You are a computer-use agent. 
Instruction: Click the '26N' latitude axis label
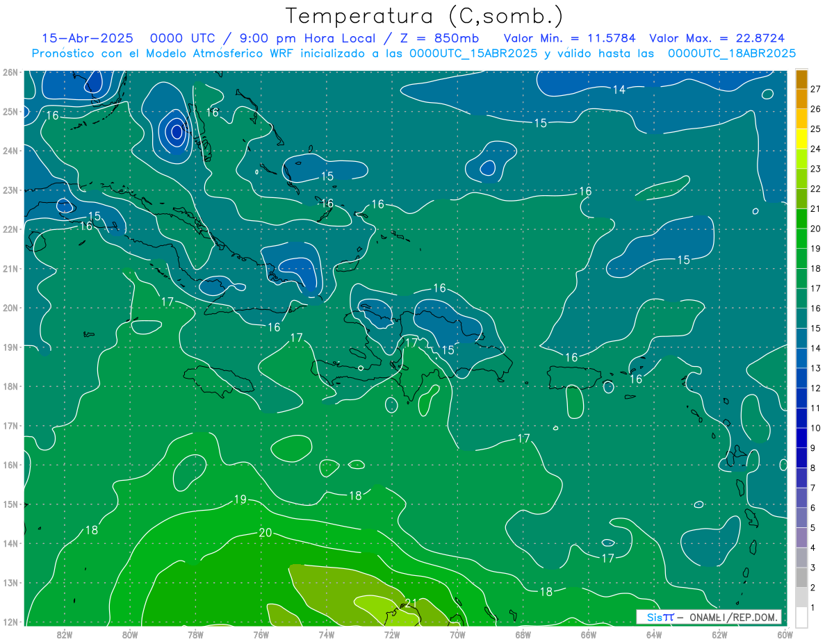(x=10, y=72)
